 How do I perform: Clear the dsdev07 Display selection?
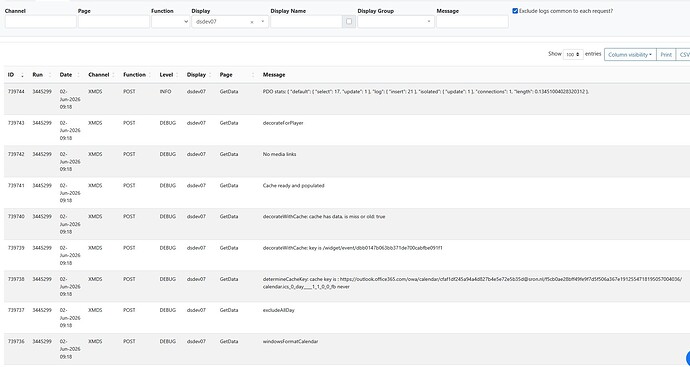click(x=252, y=22)
